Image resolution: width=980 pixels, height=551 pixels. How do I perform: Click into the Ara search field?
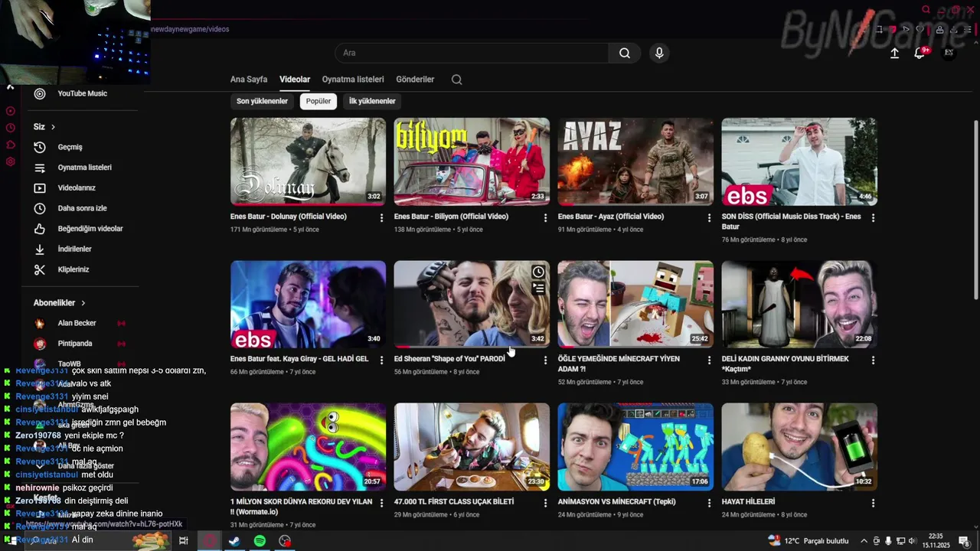(x=472, y=53)
